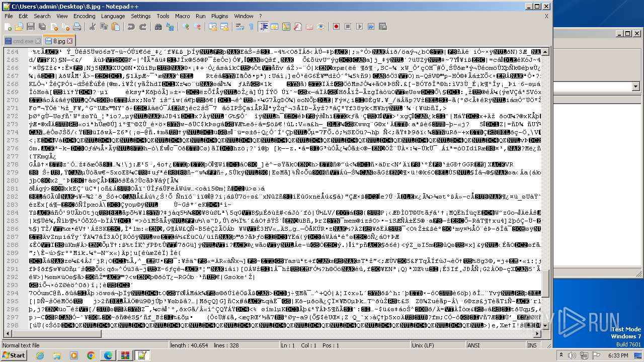The width and height of the screenshot is (644, 362).
Task: Toggle Function List panel icon
Action: [x=298, y=27]
